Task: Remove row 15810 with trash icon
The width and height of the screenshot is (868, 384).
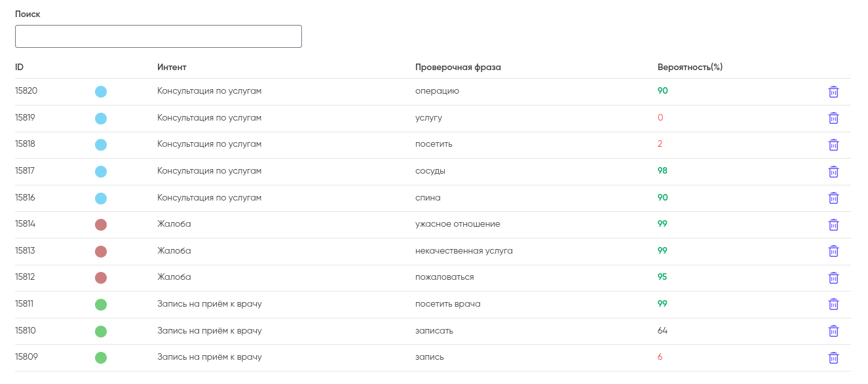Action: pyautogui.click(x=833, y=331)
